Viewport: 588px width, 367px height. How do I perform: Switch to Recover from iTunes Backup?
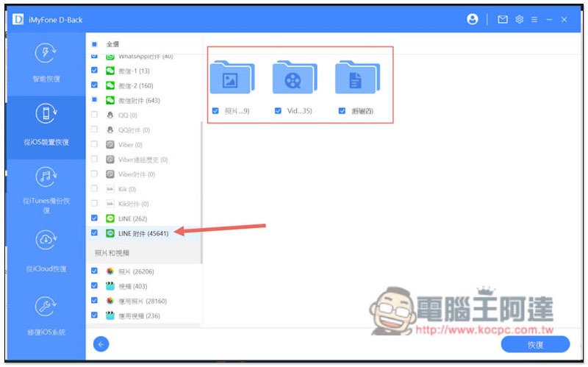click(46, 190)
